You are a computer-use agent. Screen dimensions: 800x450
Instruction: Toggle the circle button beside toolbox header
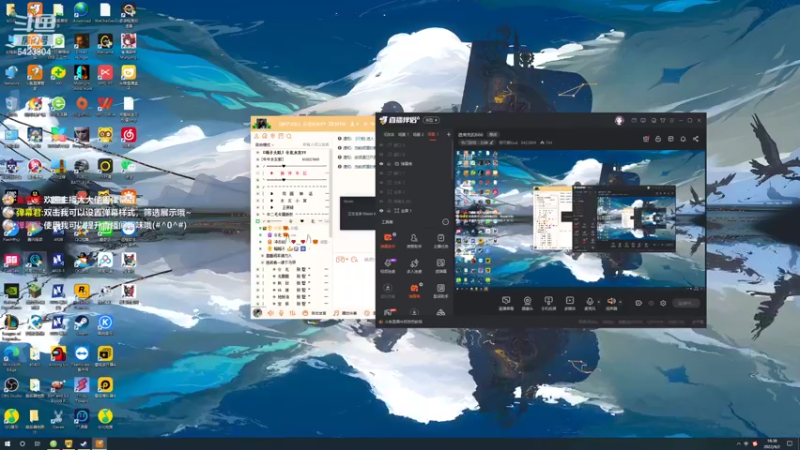pos(445,222)
